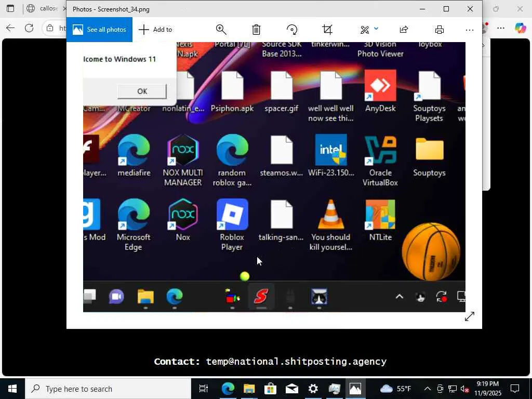Click OK in the Windows 11 dialog
The height and width of the screenshot is (399, 532).
(142, 91)
